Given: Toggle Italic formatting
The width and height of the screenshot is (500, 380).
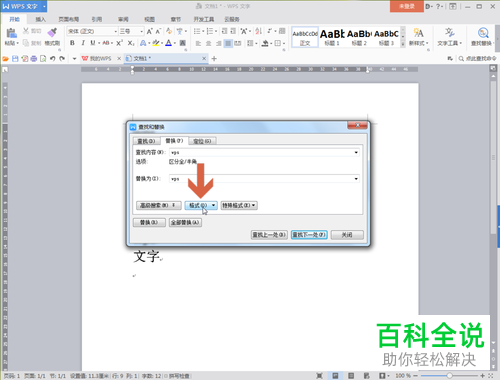Looking at the screenshot, I should (x=83, y=43).
